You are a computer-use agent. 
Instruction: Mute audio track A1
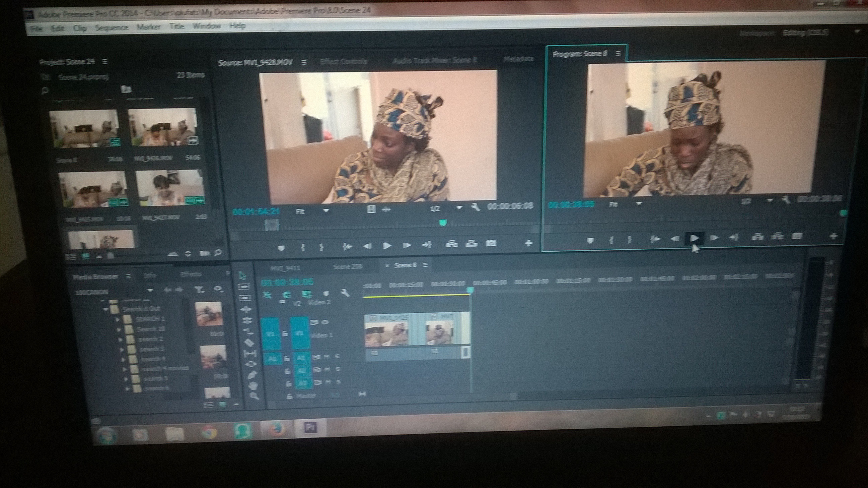327,357
